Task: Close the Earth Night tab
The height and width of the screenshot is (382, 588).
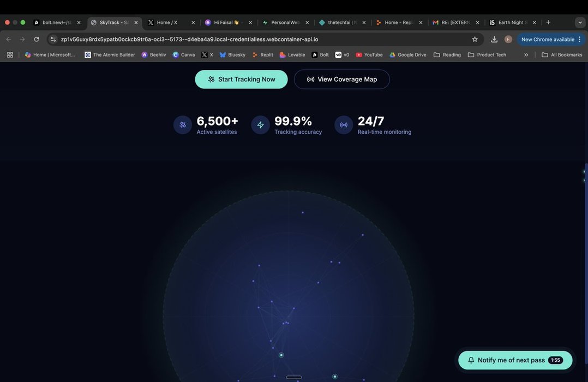Action: click(535, 22)
